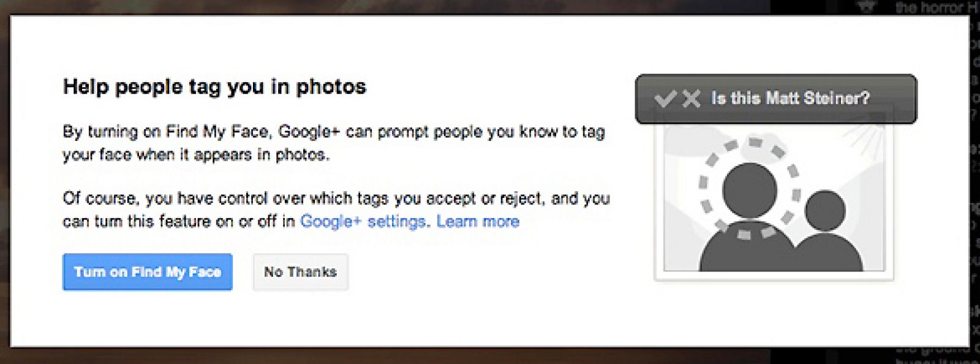Click the 'Of course, you have control' sentence
Viewport: 980px width, 364px height.
336,199
